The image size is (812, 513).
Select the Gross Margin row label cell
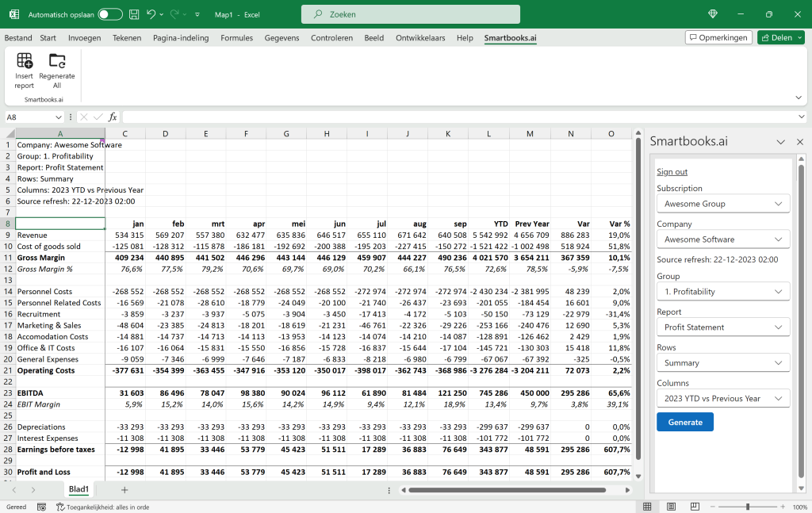[60, 257]
